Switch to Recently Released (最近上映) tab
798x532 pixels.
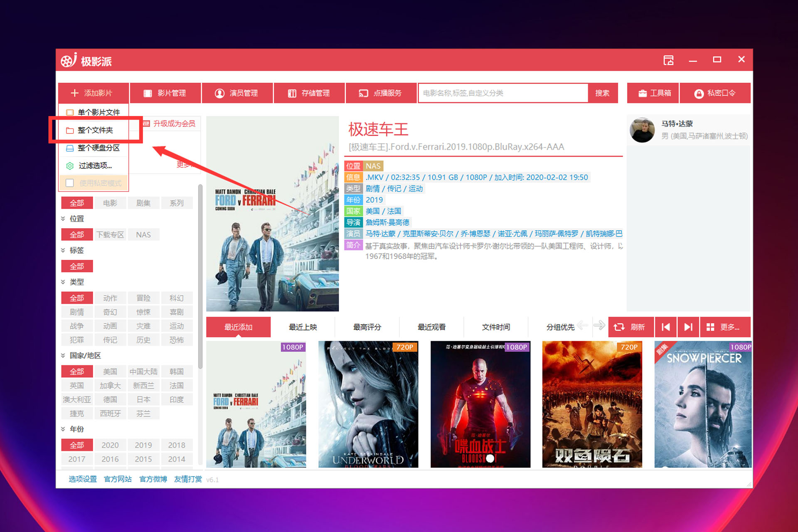tap(303, 327)
